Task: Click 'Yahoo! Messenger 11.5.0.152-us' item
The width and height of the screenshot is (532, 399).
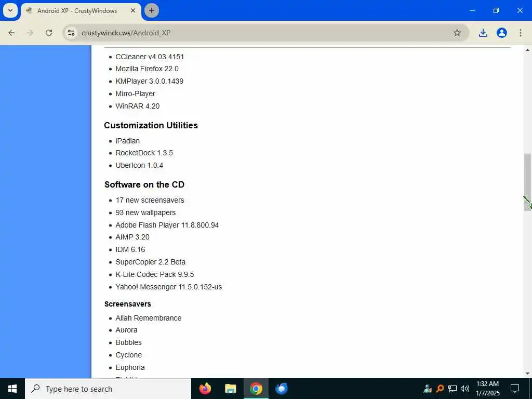Action: 169,287
